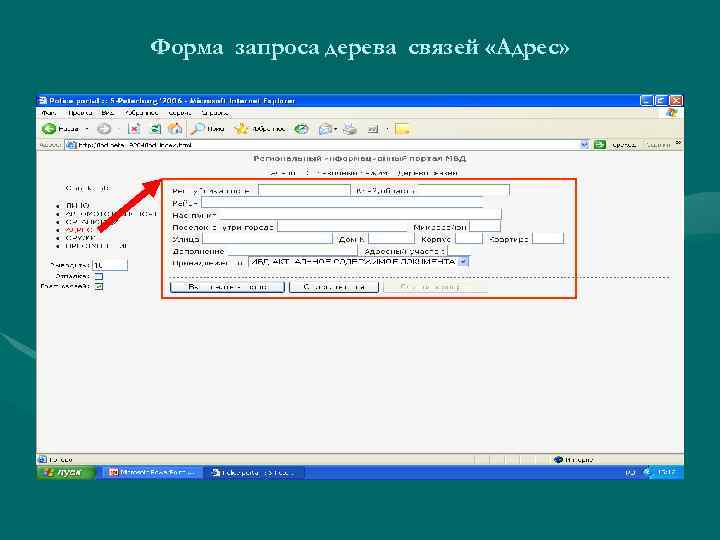
Task: Click the system tray clock
Action: tap(665, 472)
